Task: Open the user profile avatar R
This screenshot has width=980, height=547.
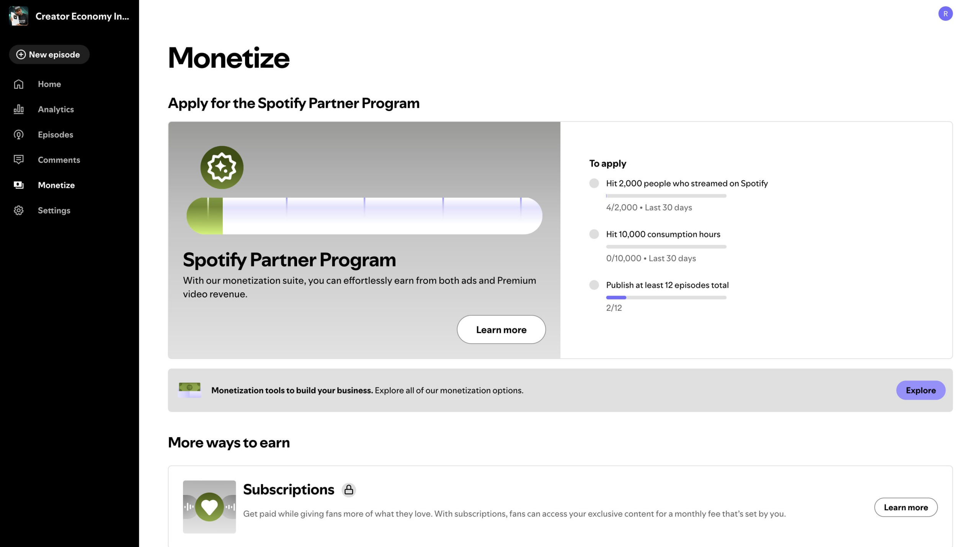Action: (x=945, y=14)
